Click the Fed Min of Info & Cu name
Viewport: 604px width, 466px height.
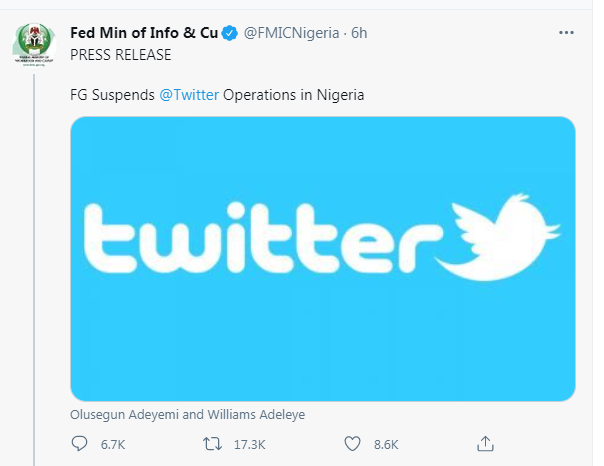[x=144, y=33]
